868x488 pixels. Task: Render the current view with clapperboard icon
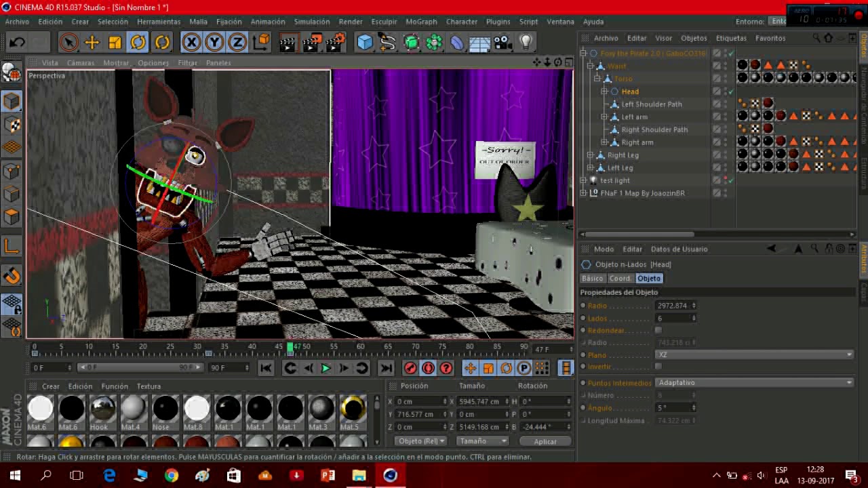288,42
